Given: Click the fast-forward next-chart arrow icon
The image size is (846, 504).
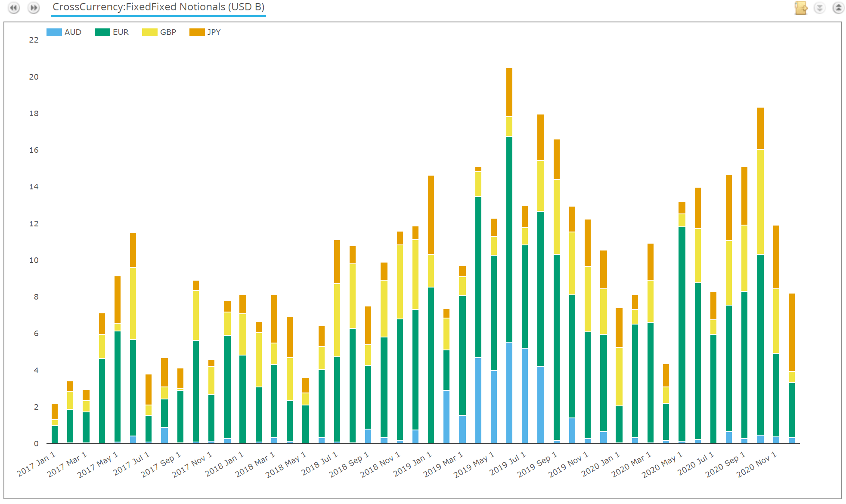Looking at the screenshot, I should pos(34,8).
